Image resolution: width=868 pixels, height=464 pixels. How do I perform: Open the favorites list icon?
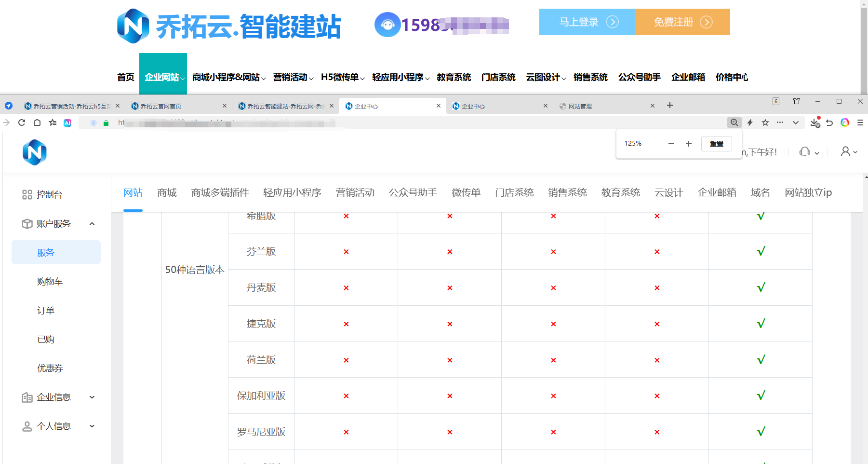pos(53,123)
